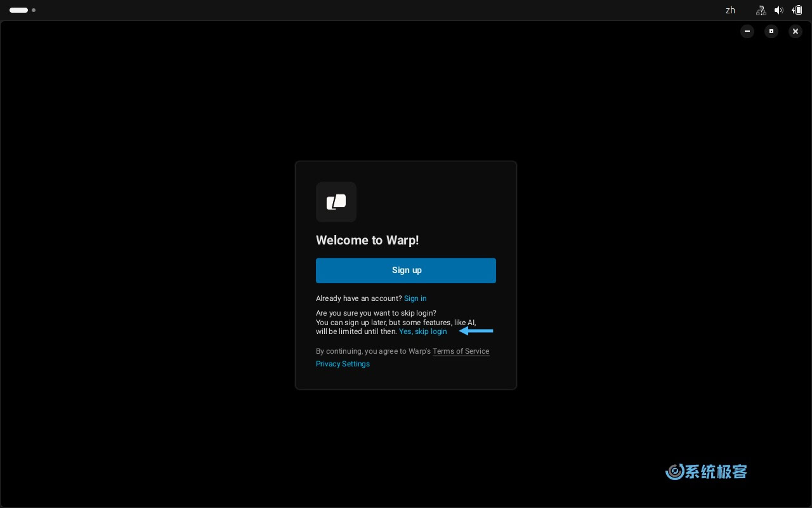Maximize the Warp window
The image size is (812, 508).
pyautogui.click(x=771, y=31)
